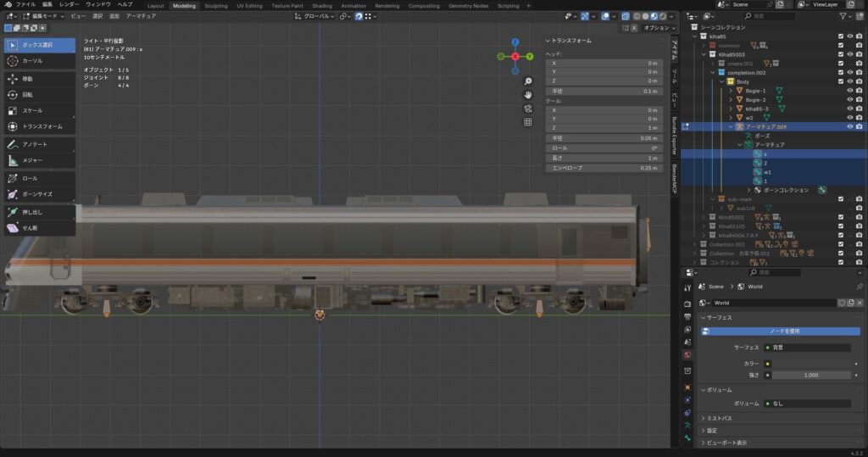Click the ノードを使用 button
Viewport: 868px width, 457px height.
pos(783,332)
